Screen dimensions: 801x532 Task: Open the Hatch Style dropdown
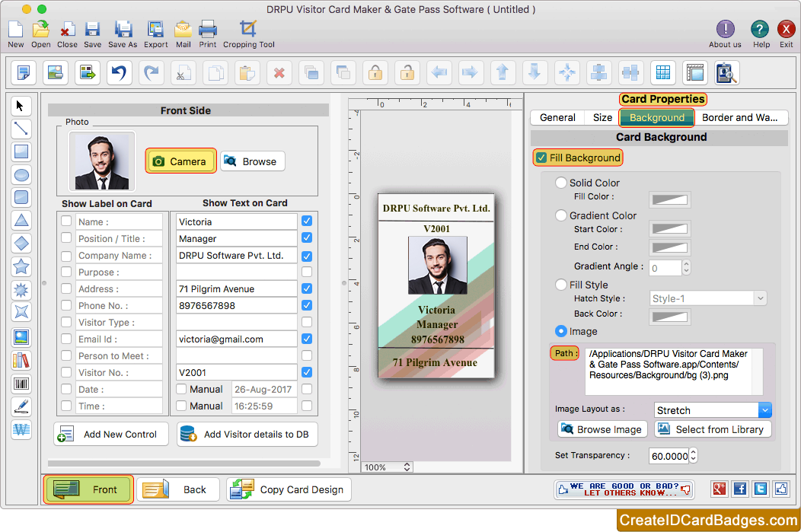(708, 298)
